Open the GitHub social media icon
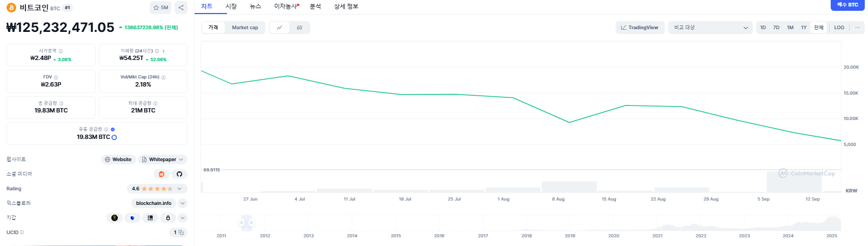 (179, 174)
